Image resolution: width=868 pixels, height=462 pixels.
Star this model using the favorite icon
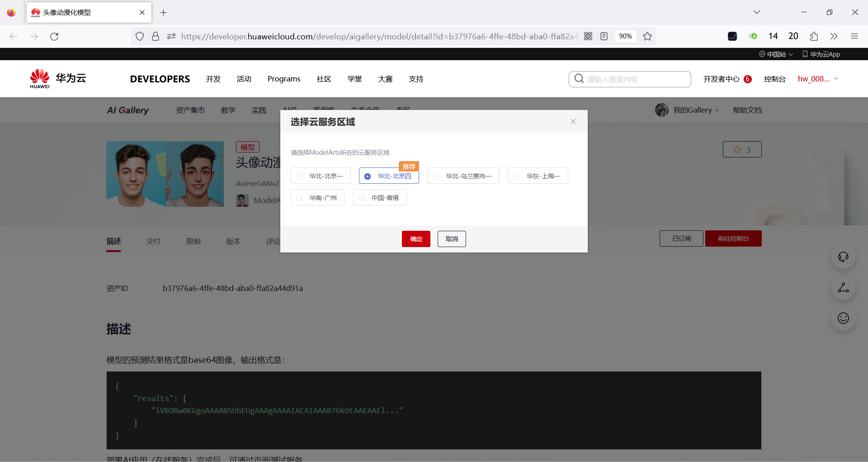click(737, 149)
